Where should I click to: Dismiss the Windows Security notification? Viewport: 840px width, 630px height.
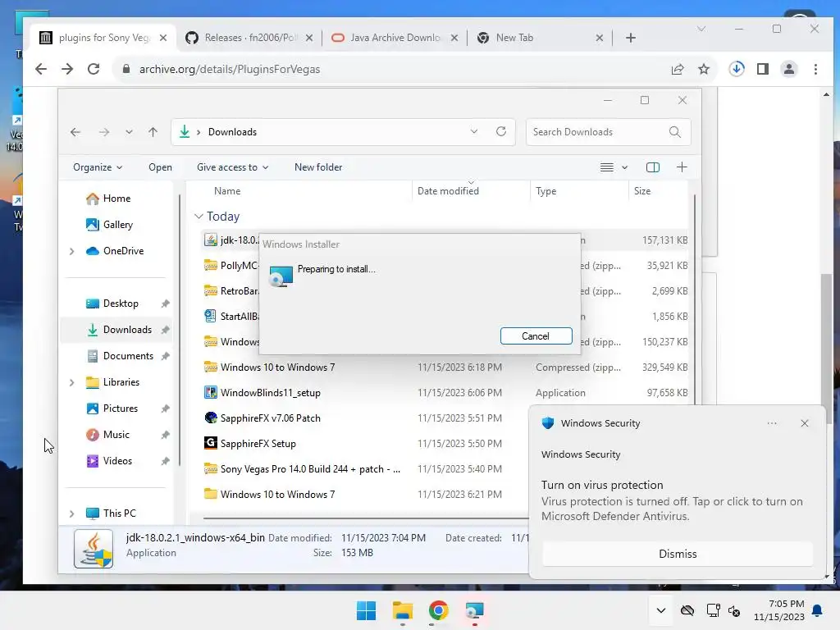pos(677,554)
